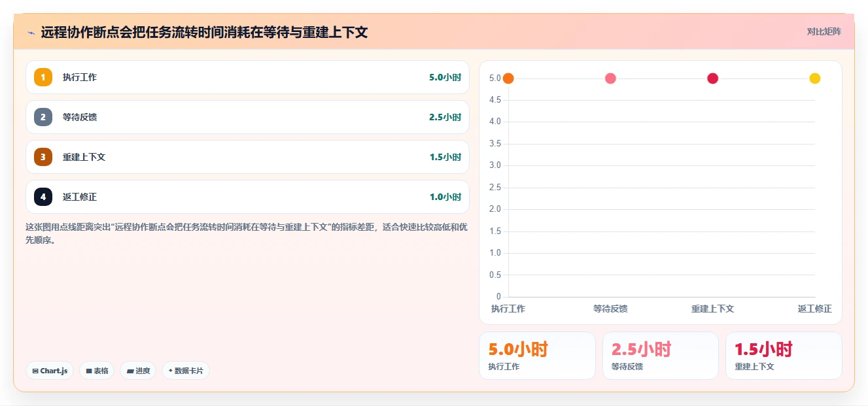
Task: Click the red data point for 重建上下文
Action: click(713, 78)
